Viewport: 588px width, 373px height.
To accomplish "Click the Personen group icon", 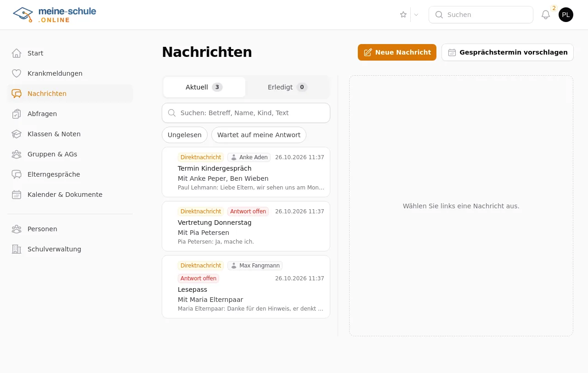I will coord(17,229).
